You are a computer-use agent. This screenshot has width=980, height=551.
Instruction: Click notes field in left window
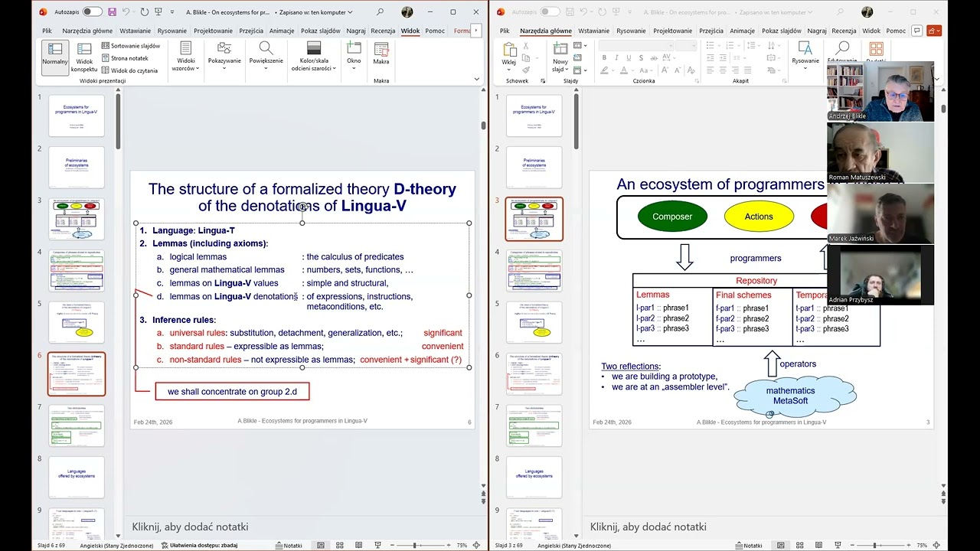[302, 527]
